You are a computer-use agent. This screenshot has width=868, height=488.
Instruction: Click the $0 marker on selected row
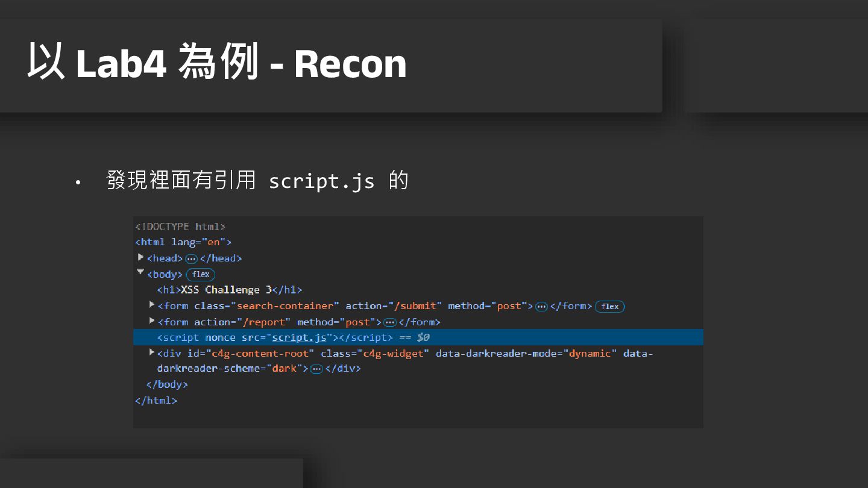(423, 337)
